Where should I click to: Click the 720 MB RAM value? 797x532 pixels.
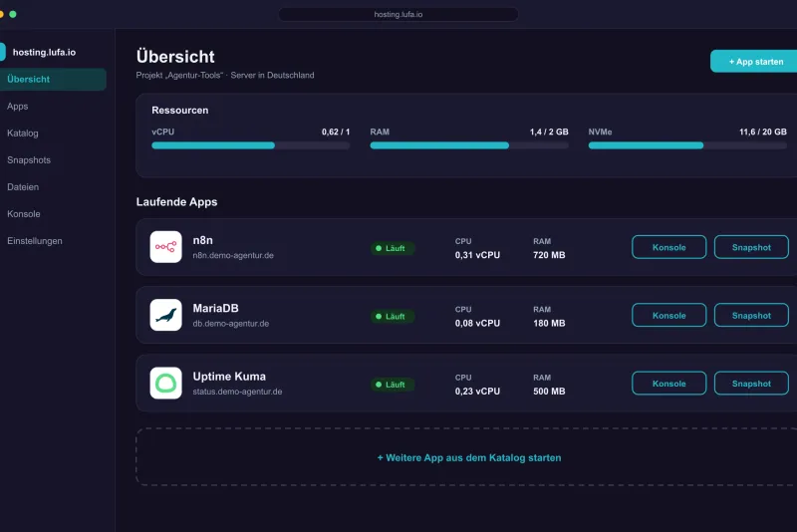pos(549,255)
